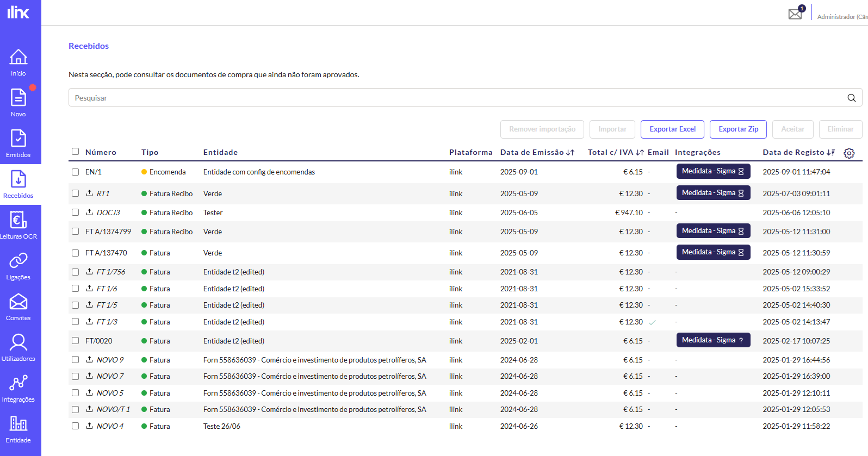
Task: Click the Exportar Zip button
Action: [738, 129]
